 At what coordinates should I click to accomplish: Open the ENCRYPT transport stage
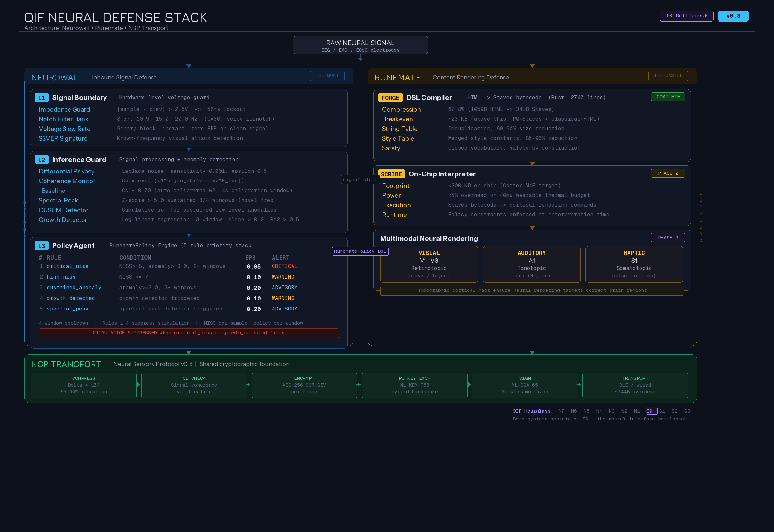pyautogui.click(x=304, y=385)
